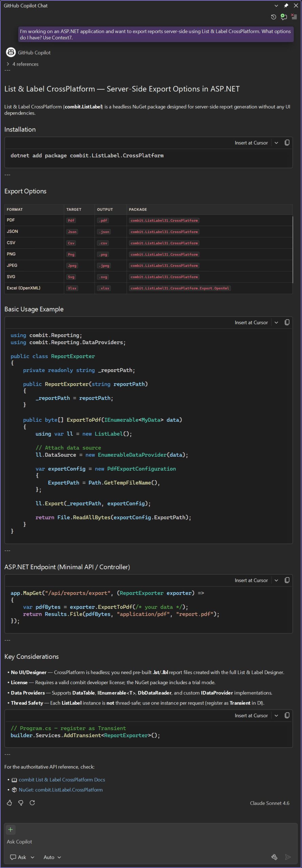Viewport: 302px width, 868px height.
Task: Click the 'Thread Safety' bullet label
Action: click(x=27, y=703)
